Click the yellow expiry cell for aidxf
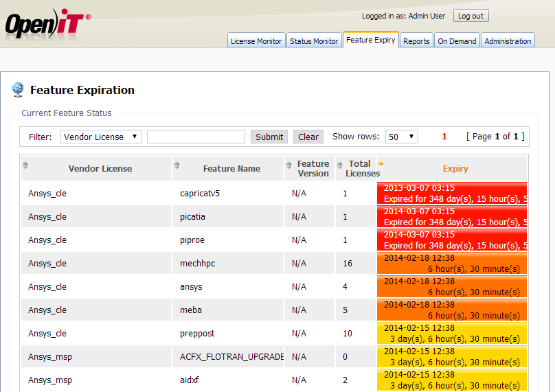Viewport: 555px width, 392px height. pos(452,380)
